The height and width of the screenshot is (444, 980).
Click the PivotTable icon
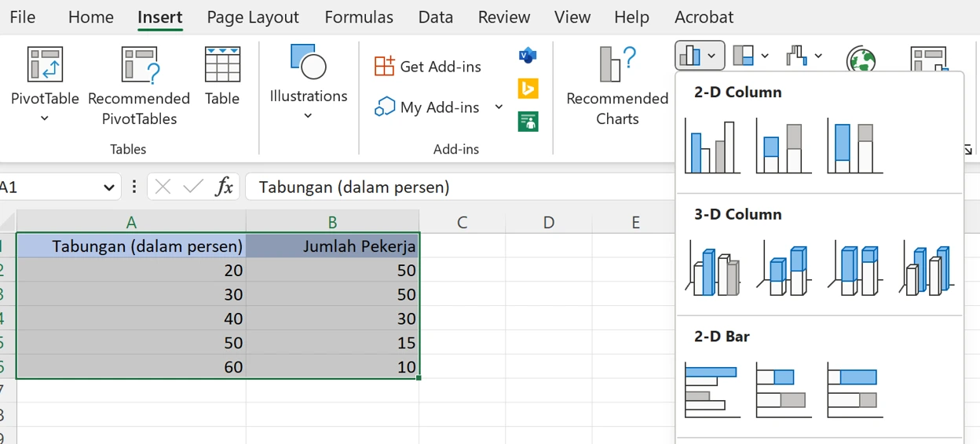[x=45, y=65]
